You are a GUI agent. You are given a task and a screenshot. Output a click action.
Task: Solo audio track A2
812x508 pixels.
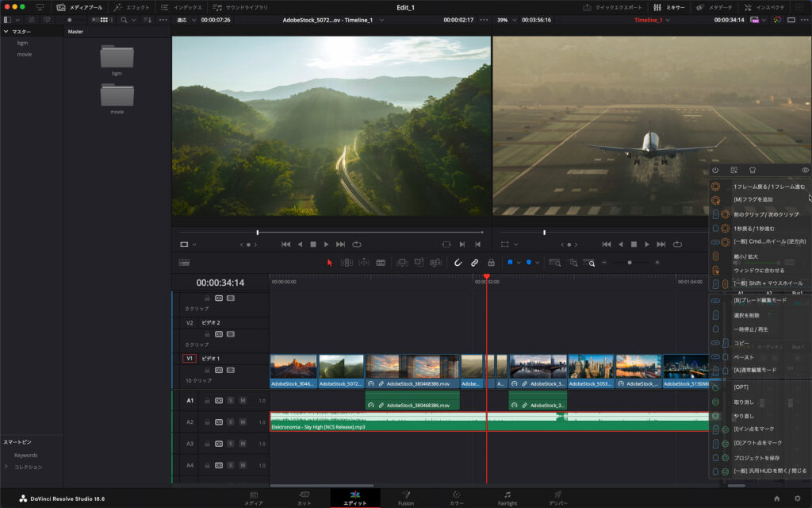[x=231, y=422]
